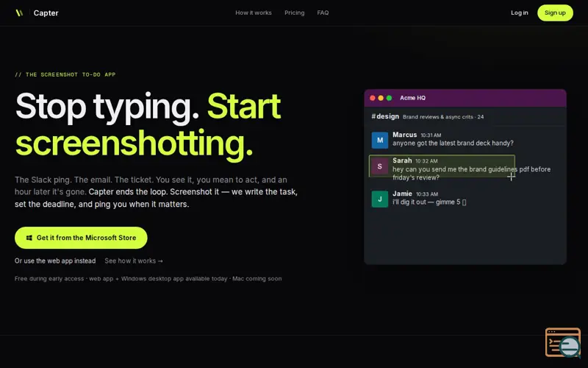The height and width of the screenshot is (368, 588).
Task: Open the FAQ nav link
Action: pos(323,13)
